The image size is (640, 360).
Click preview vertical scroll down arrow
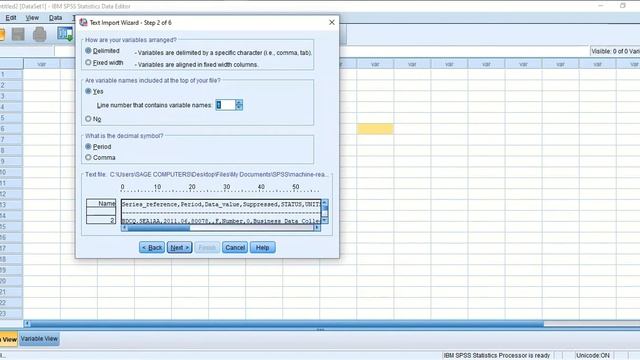pos(325,220)
